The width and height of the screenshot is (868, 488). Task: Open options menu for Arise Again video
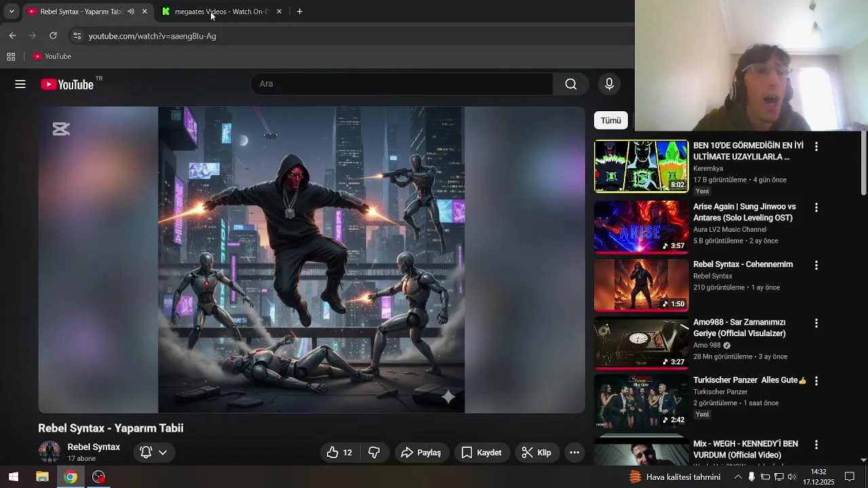[x=816, y=207]
